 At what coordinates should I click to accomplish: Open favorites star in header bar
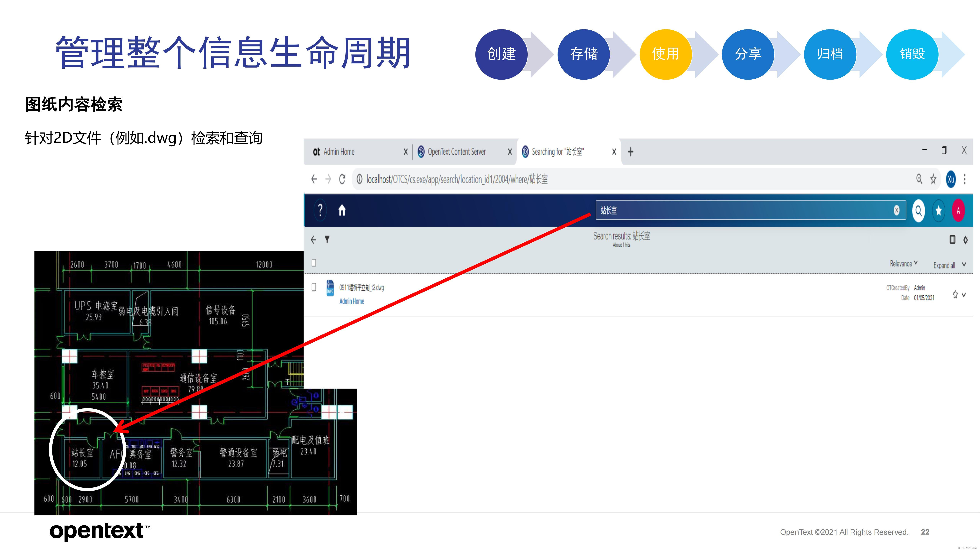tap(938, 210)
